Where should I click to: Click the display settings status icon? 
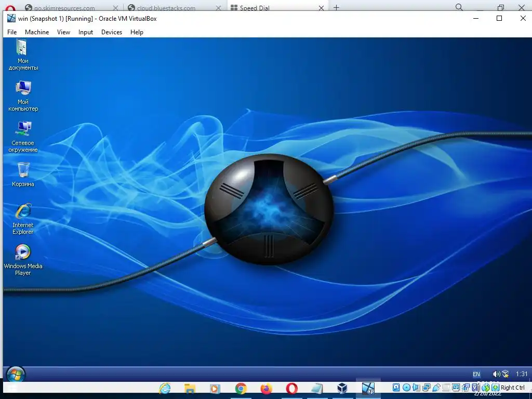click(x=456, y=387)
